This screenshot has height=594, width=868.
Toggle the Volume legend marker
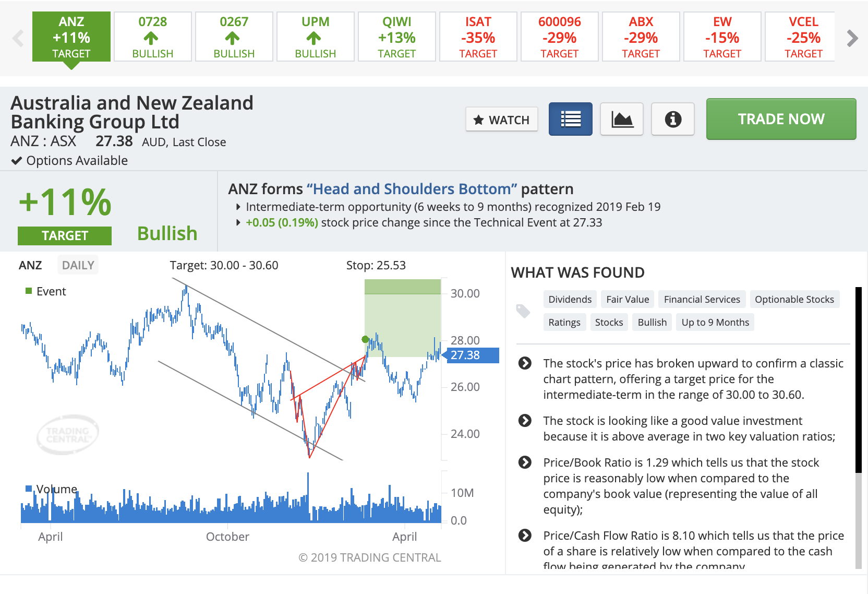point(29,489)
